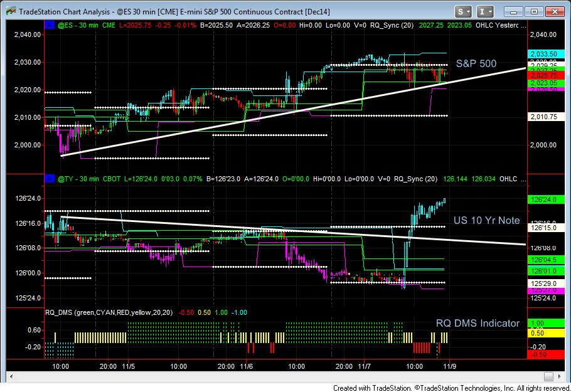This screenshot has width=571, height=392.
Task: Click the cyan 2,033.50 price marker
Action: click(545, 54)
